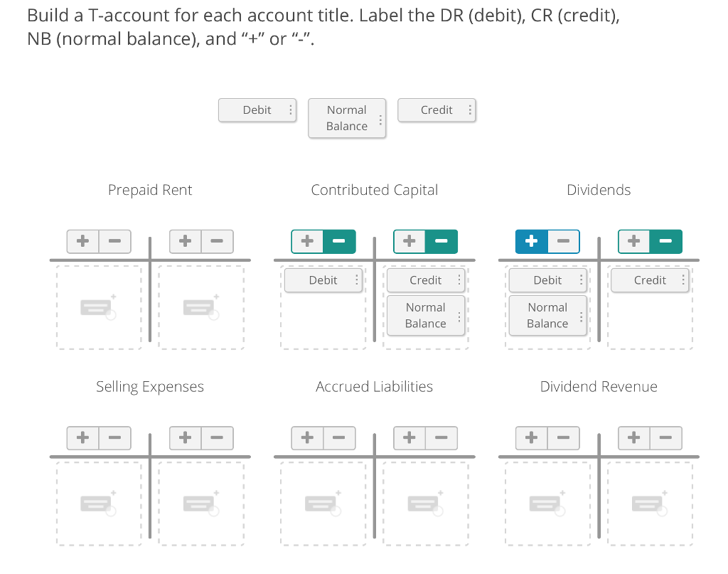Open options dots on Contributed Capital Debit label
The width and height of the screenshot is (728, 574).
[357, 280]
